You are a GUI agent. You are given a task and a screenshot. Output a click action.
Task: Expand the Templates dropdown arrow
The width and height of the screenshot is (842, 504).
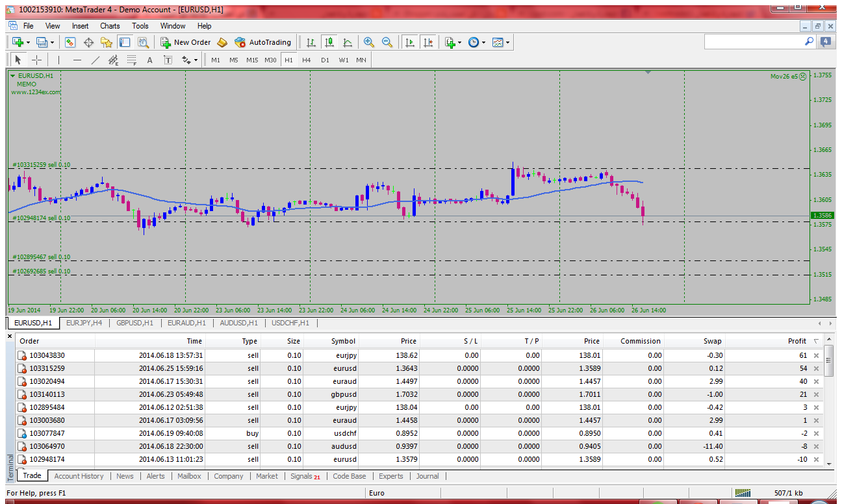pos(508,42)
